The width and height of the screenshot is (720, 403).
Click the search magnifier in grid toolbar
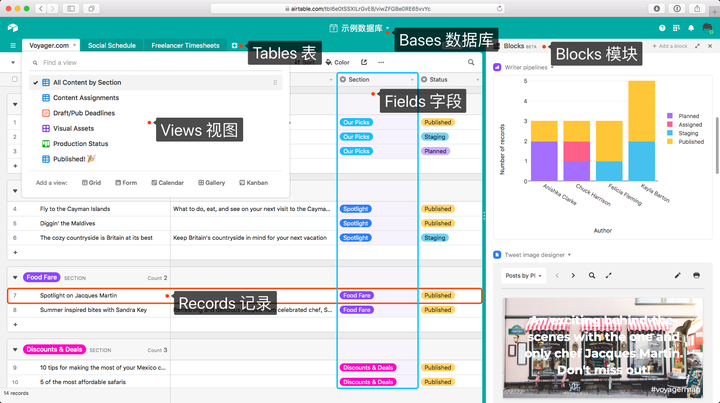471,62
